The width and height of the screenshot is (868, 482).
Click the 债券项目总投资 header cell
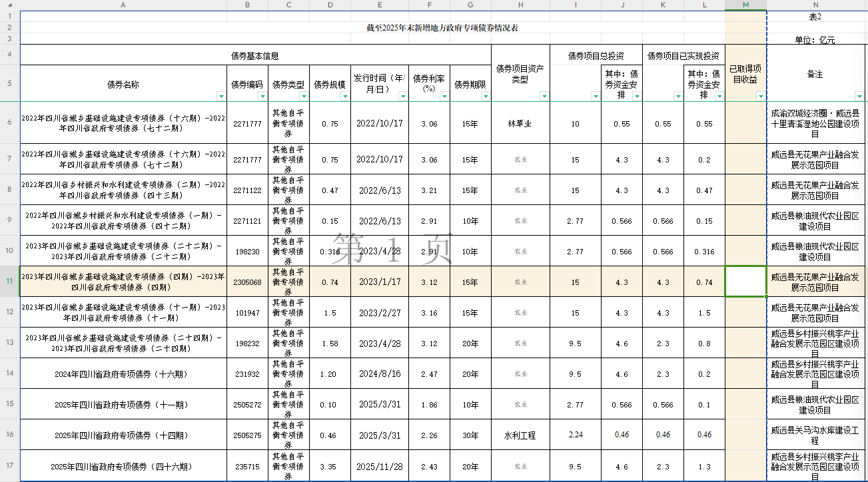(596, 55)
